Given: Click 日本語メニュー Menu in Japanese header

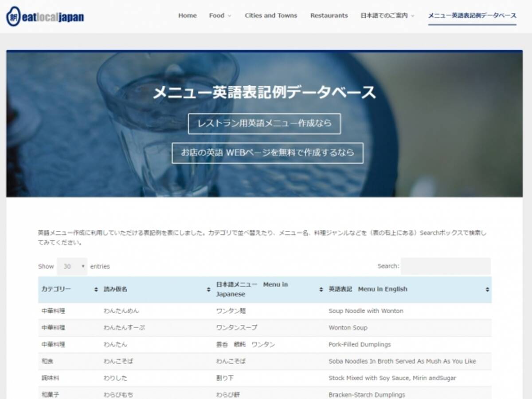Looking at the screenshot, I should [x=252, y=289].
